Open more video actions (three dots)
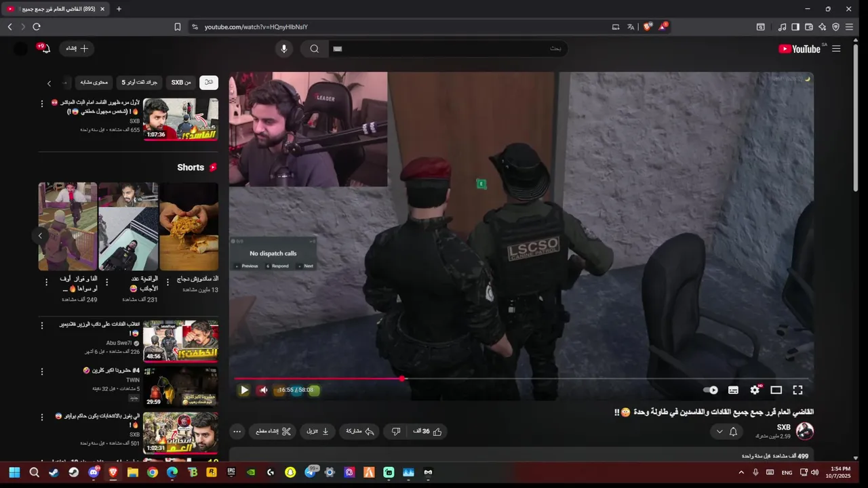The height and width of the screenshot is (488, 868). point(237,431)
